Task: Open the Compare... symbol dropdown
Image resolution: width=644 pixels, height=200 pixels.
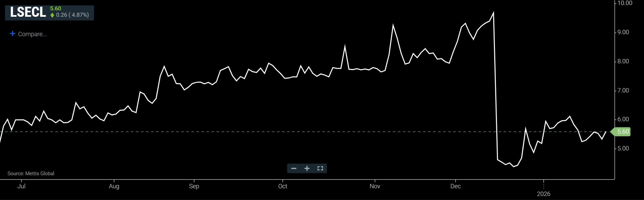Action: coord(32,34)
